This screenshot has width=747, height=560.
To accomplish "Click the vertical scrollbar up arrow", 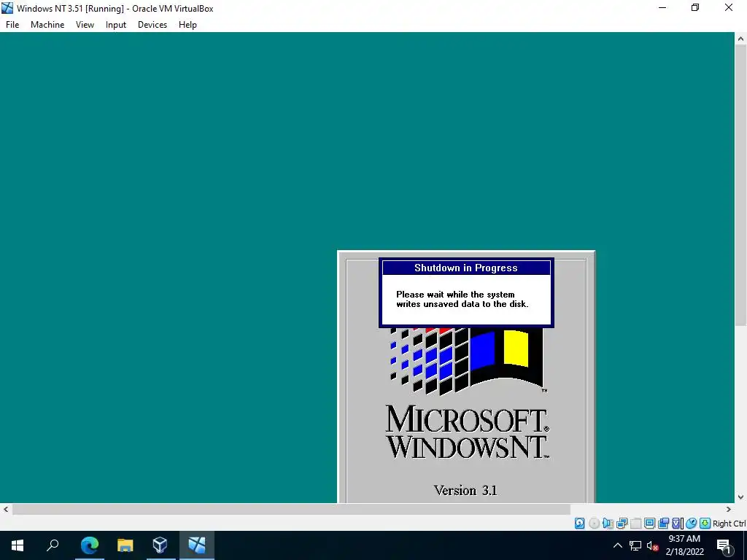I will point(740,39).
